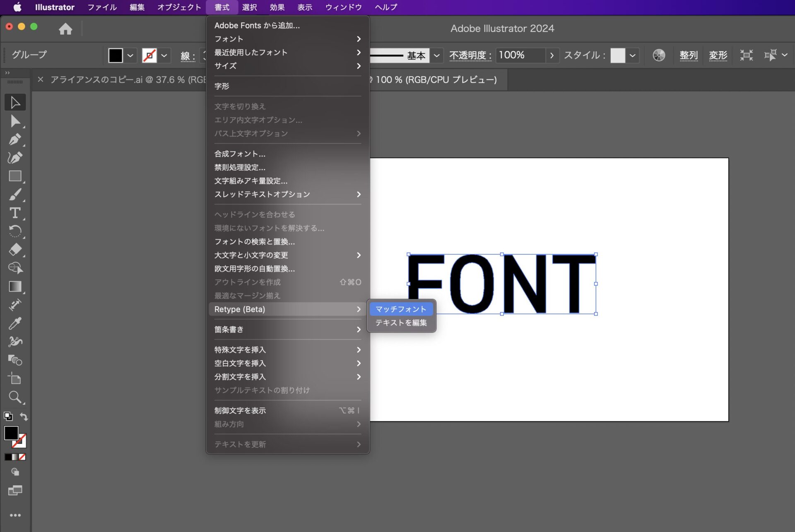The image size is (795, 532).
Task: Choose テキストを編集 in the submenu
Action: tap(401, 323)
